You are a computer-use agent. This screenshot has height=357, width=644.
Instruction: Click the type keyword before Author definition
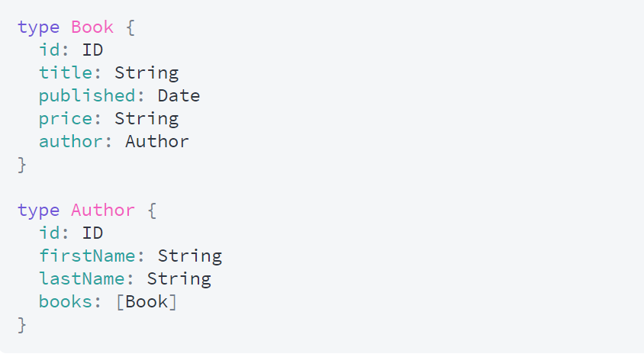coord(38,211)
